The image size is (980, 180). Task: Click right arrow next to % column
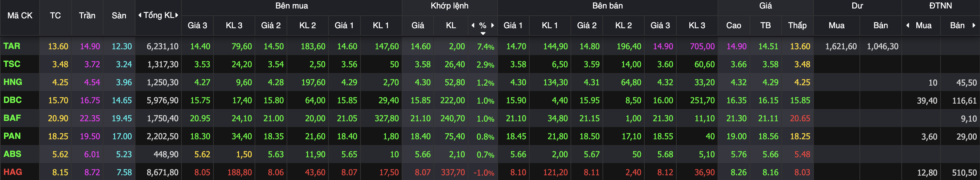click(493, 25)
